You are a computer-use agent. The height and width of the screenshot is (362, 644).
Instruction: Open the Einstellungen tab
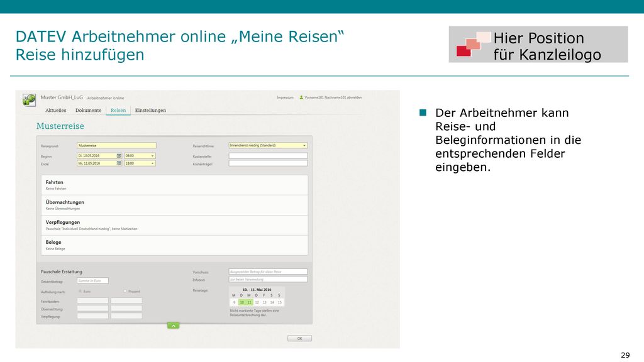(151, 111)
